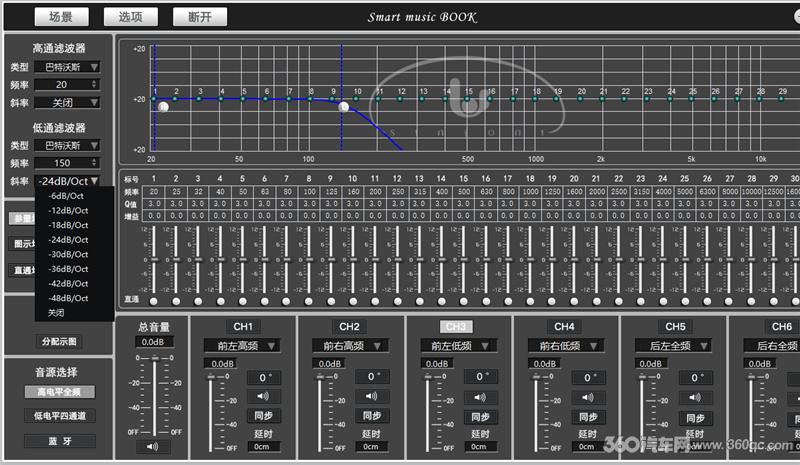Toggle CH1 同步 sync button
The height and width of the screenshot is (465, 800).
coord(263,415)
